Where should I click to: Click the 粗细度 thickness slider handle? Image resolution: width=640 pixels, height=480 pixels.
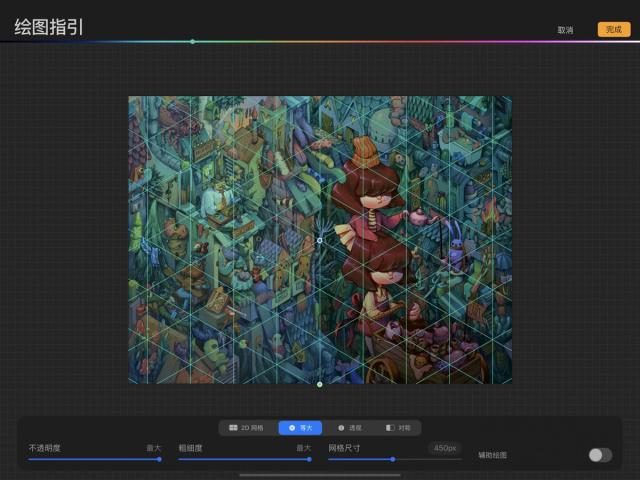309,460
